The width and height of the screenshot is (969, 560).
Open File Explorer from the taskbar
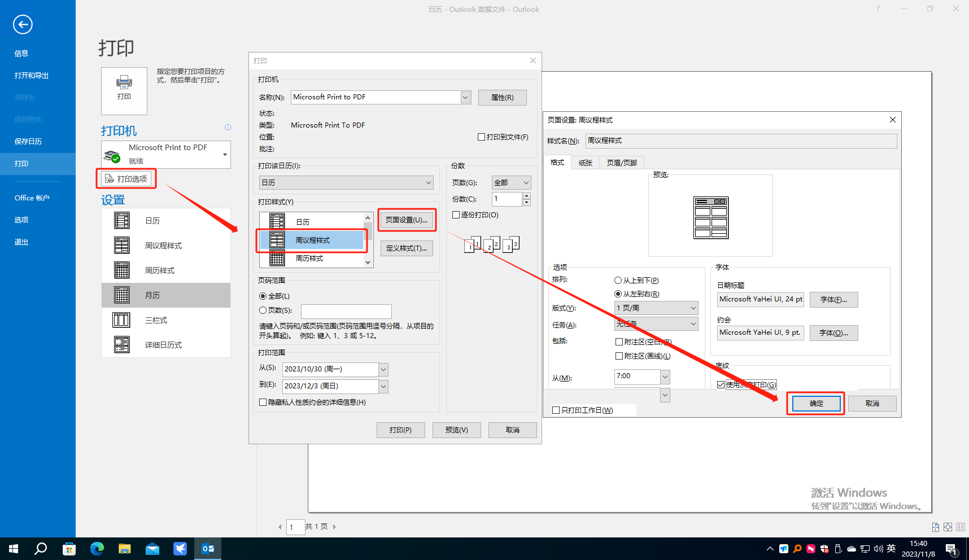click(x=125, y=549)
